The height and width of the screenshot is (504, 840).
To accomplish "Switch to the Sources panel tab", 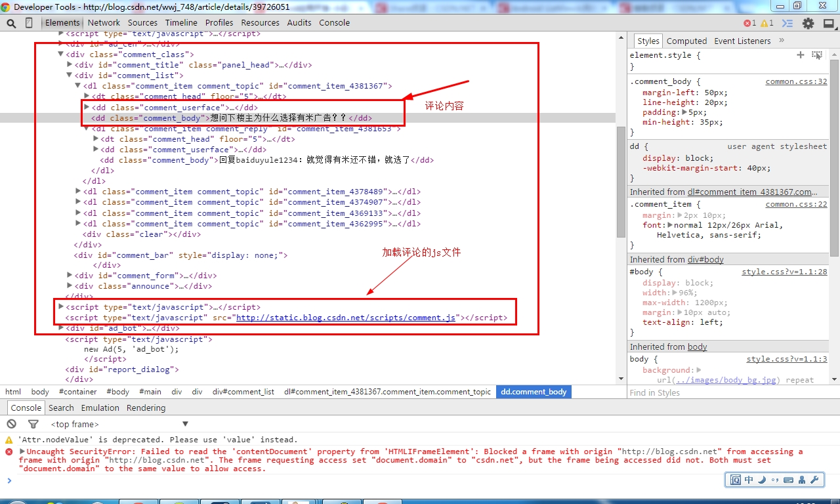I will point(142,22).
